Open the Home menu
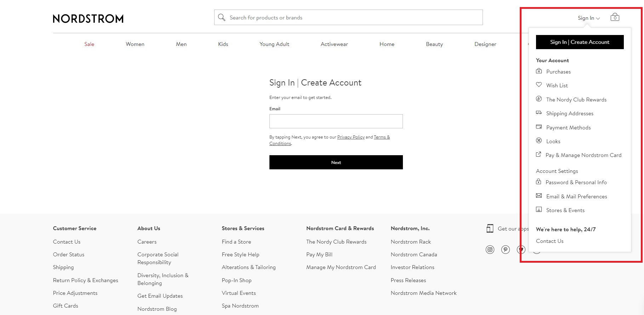The height and width of the screenshot is (315, 644). click(x=387, y=44)
